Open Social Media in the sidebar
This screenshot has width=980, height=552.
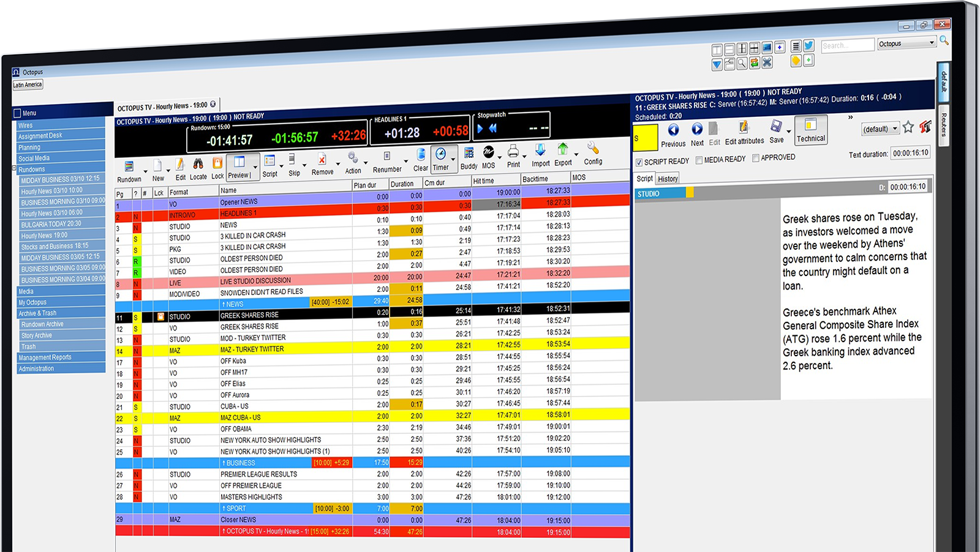61,158
